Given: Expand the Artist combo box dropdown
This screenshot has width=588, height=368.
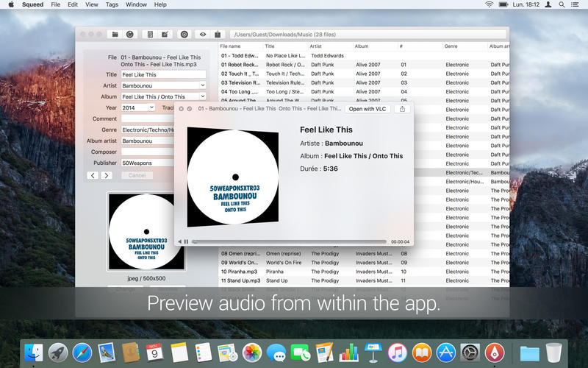Looking at the screenshot, I should (202, 85).
